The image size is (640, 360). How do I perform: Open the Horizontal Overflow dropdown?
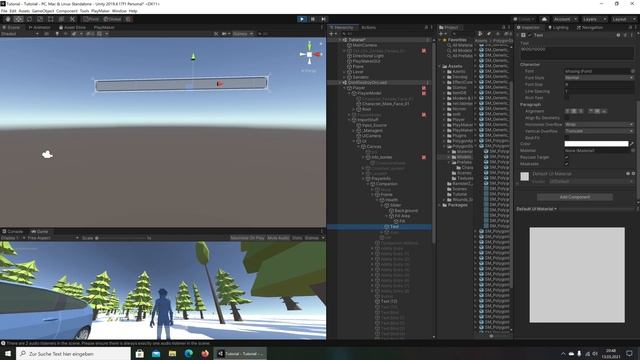599,124
